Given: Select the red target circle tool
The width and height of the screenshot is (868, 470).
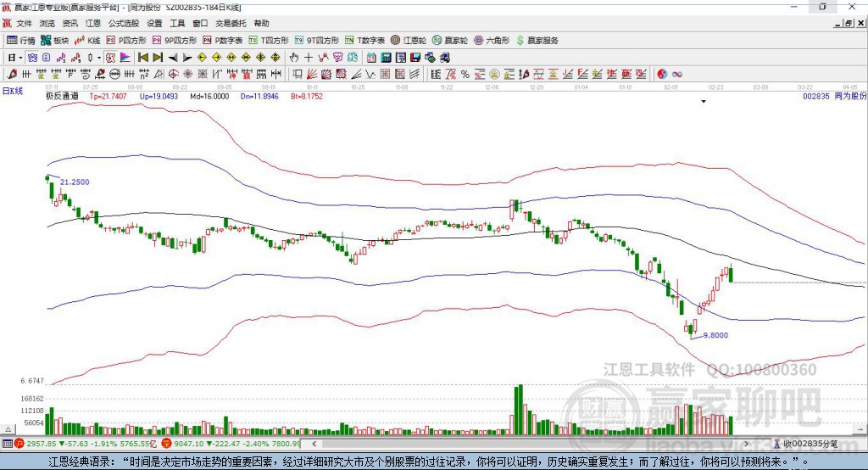Looking at the screenshot, I should tap(173, 75).
